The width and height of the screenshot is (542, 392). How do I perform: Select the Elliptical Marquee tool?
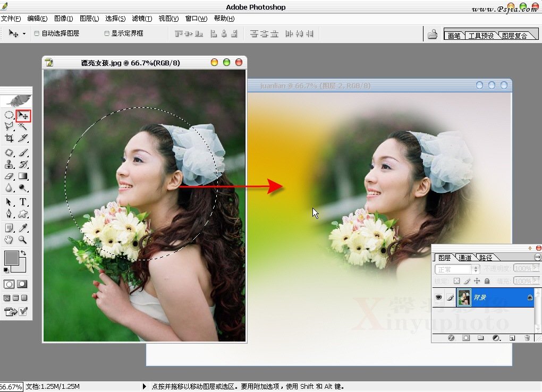click(x=9, y=115)
